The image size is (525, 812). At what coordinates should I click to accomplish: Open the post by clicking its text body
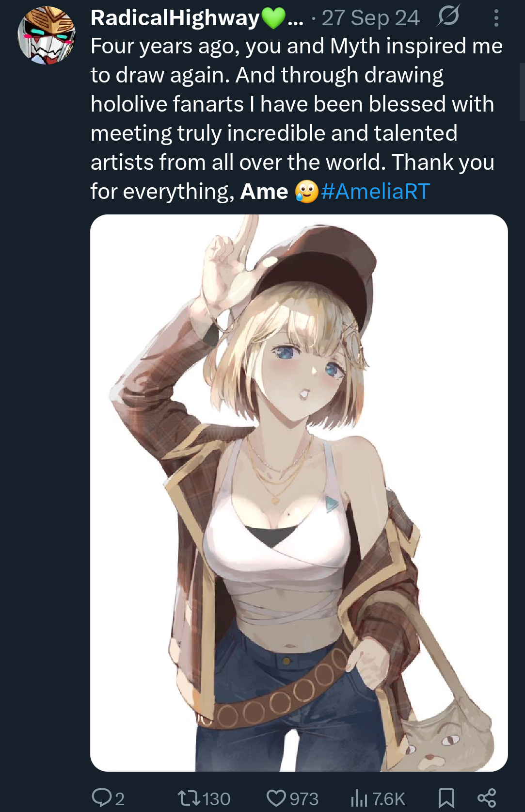point(296,118)
